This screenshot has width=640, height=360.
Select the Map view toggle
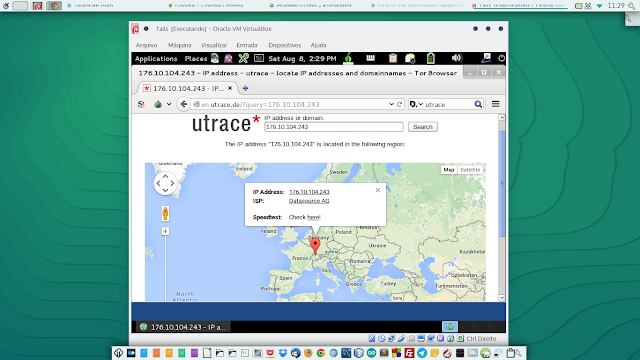tap(449, 170)
